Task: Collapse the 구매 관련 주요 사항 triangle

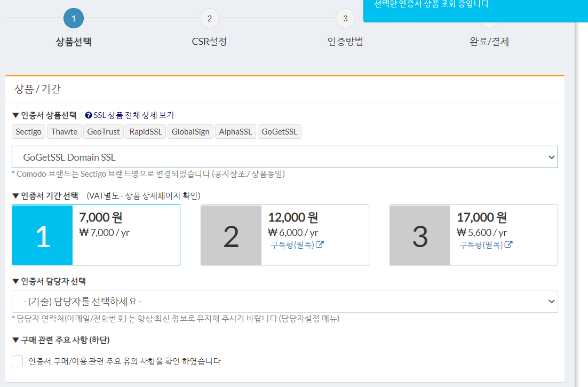Action: coord(15,340)
